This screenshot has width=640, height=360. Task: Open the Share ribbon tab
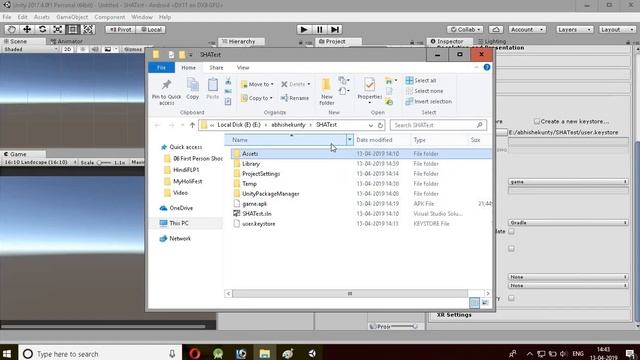click(216, 68)
